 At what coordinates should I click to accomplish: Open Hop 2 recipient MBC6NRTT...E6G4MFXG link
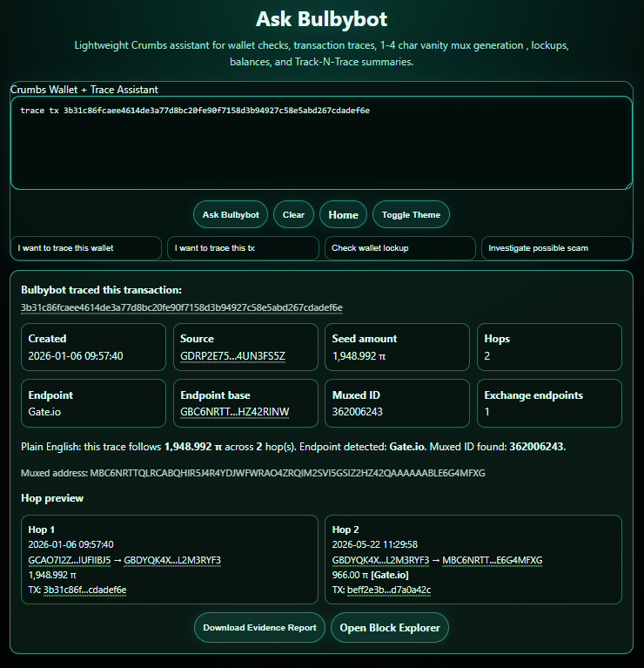[493, 560]
